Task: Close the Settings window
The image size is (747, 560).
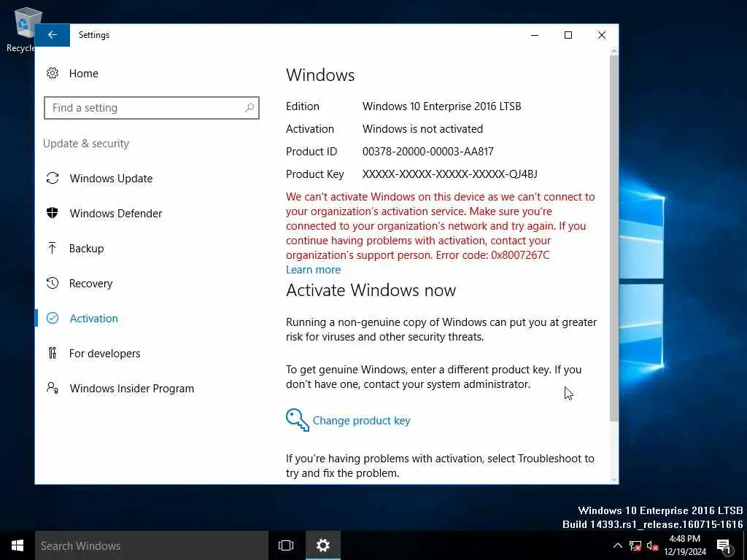Action: 602,35
